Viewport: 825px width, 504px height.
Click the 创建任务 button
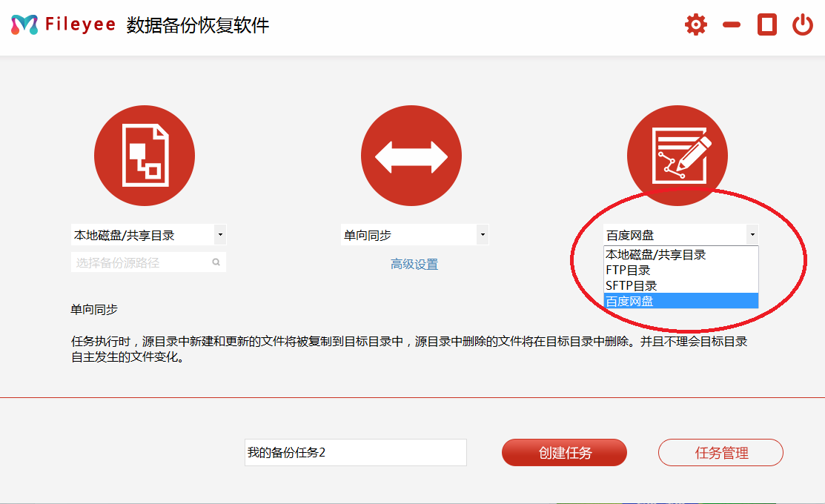pyautogui.click(x=563, y=452)
